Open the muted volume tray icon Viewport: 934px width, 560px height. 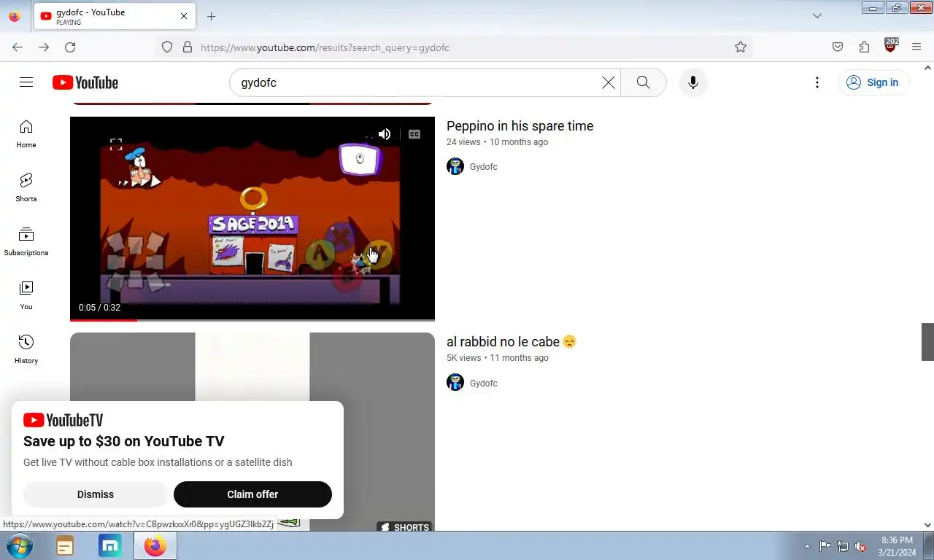click(x=860, y=546)
